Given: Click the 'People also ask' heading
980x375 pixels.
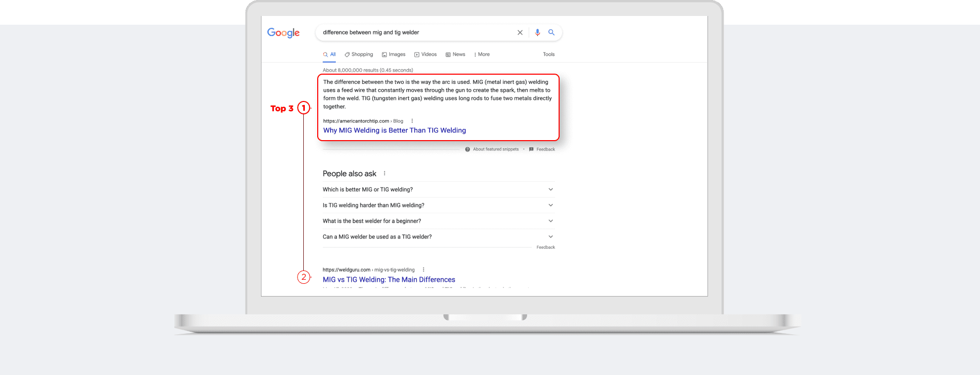Looking at the screenshot, I should tap(350, 174).
